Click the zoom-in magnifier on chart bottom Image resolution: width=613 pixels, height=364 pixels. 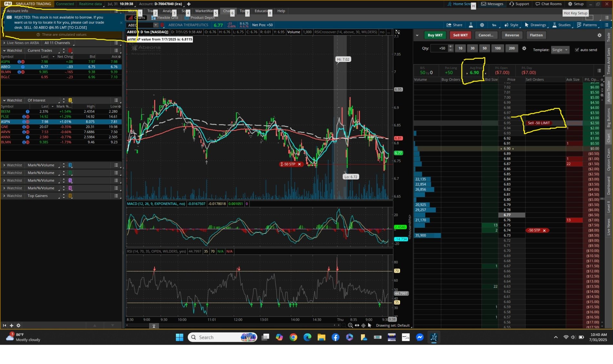(350, 325)
